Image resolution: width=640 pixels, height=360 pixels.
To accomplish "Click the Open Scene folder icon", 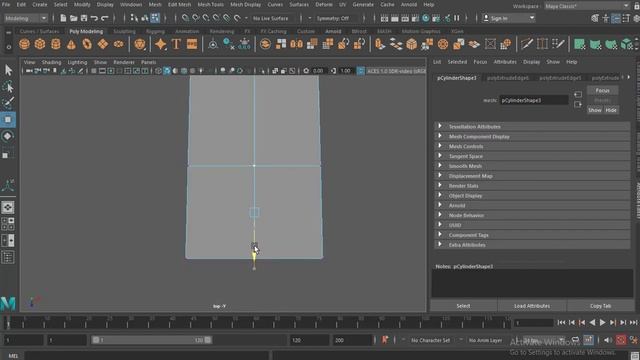I will 73,18.
